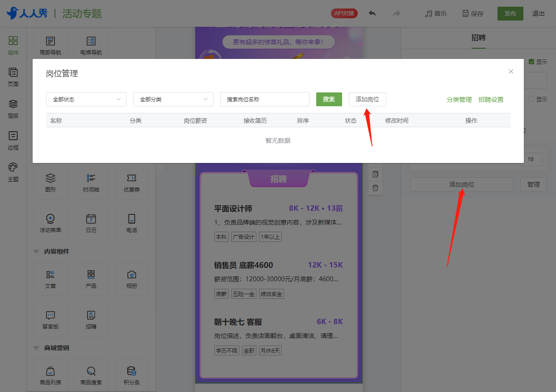Open 分类管理 category management link
The width and height of the screenshot is (556, 392).
pyautogui.click(x=459, y=100)
